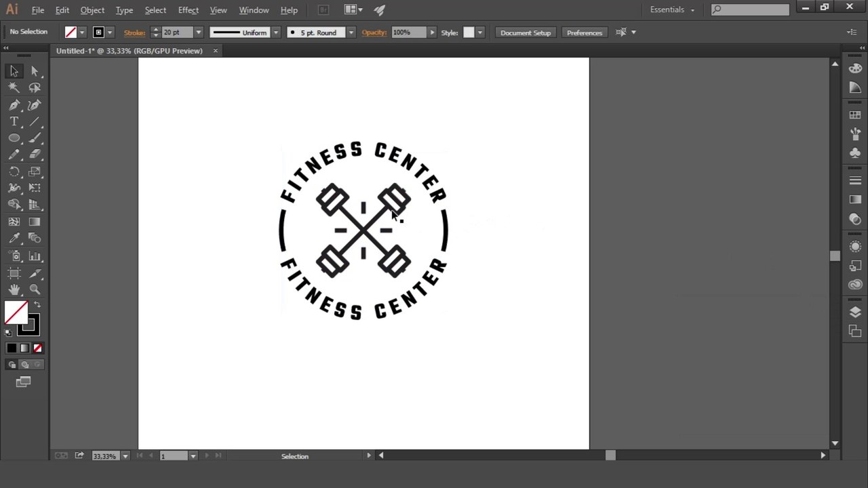Open the Window menu

(x=254, y=10)
